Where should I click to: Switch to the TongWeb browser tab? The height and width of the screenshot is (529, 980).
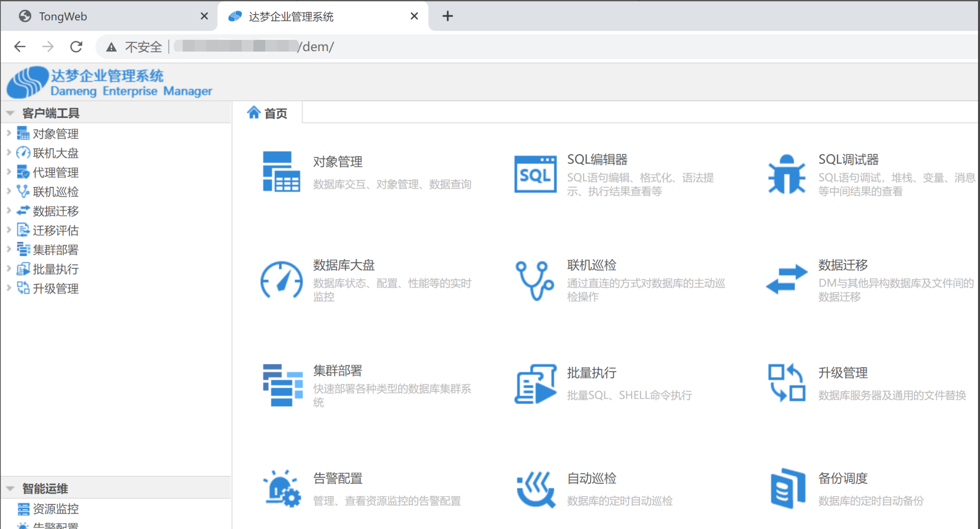pyautogui.click(x=109, y=17)
